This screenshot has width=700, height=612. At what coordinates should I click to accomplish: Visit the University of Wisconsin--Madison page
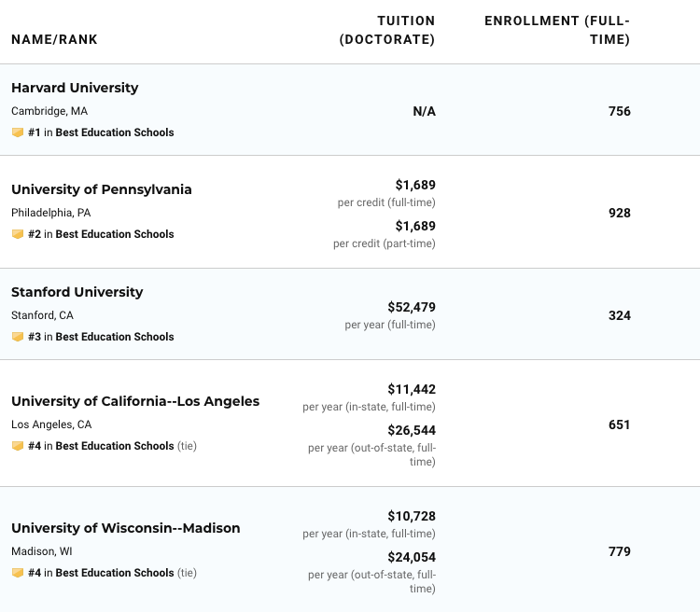coord(126,528)
